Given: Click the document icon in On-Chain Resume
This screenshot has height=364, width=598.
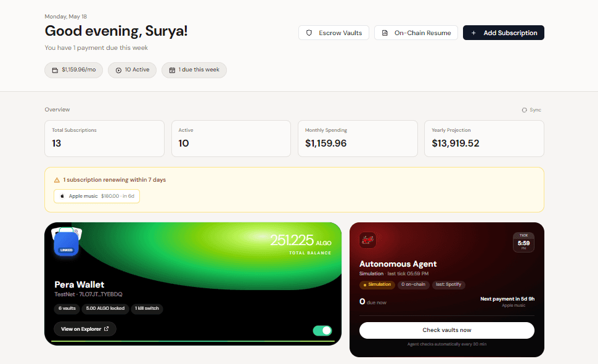Looking at the screenshot, I should (x=385, y=33).
